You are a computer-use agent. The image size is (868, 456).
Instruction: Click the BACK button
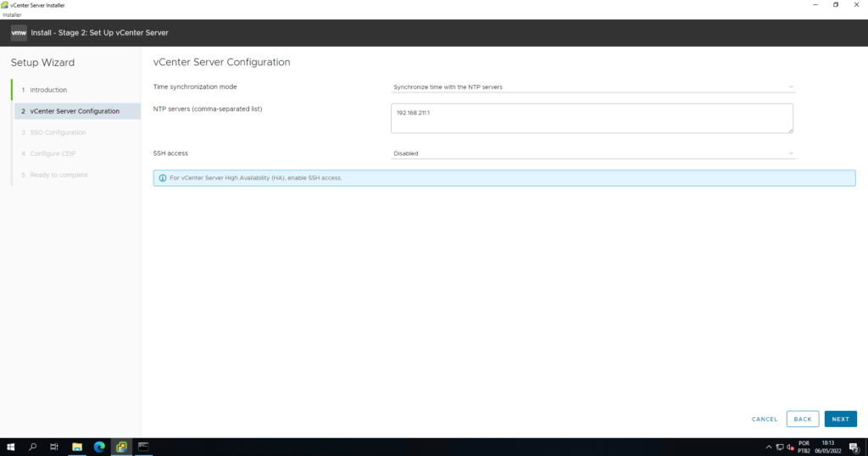click(802, 419)
